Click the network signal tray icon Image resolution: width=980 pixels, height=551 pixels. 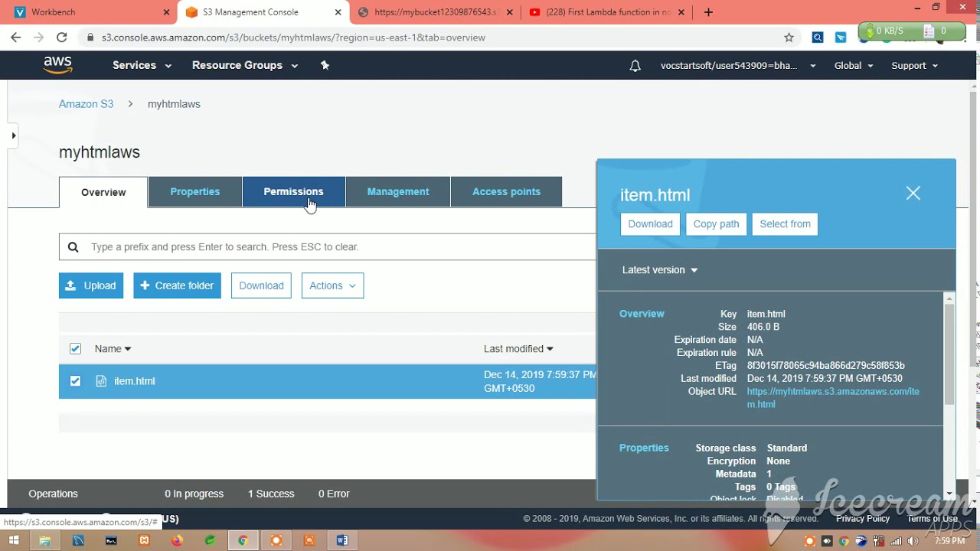[896, 541]
